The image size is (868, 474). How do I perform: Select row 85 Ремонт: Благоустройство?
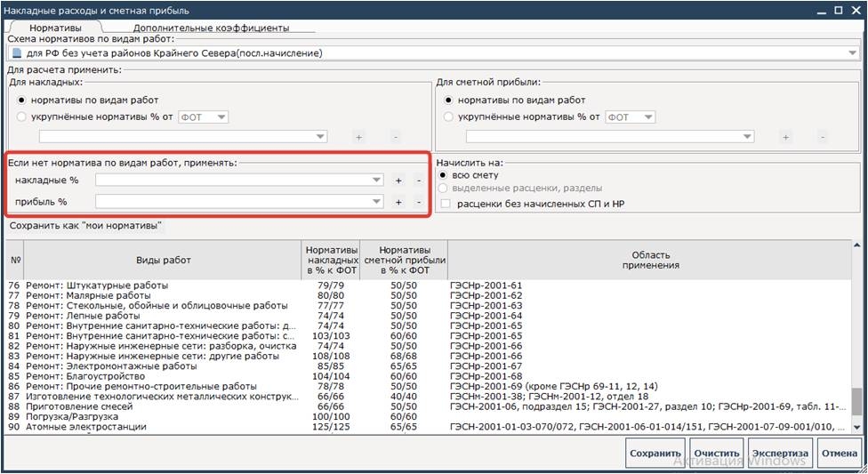[429, 376]
